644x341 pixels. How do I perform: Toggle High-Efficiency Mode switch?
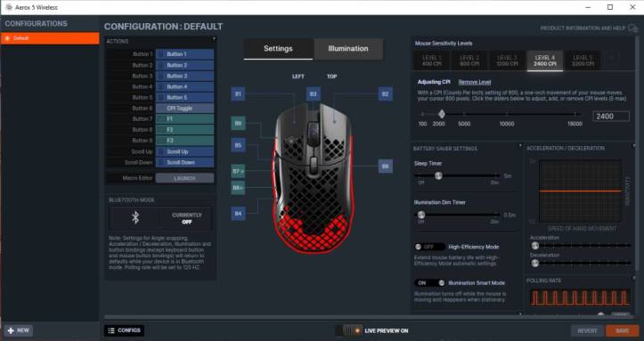[429, 247]
